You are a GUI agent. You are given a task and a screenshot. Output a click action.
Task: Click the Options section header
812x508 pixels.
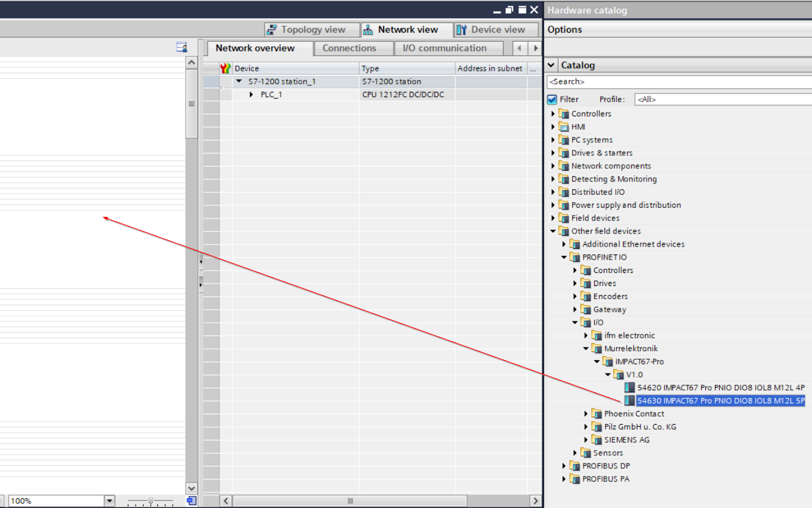pyautogui.click(x=678, y=29)
